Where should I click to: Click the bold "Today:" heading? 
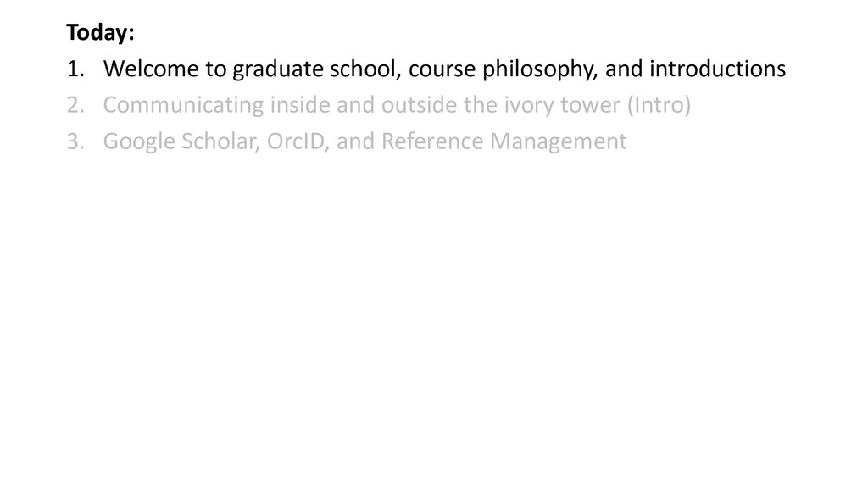coord(100,33)
